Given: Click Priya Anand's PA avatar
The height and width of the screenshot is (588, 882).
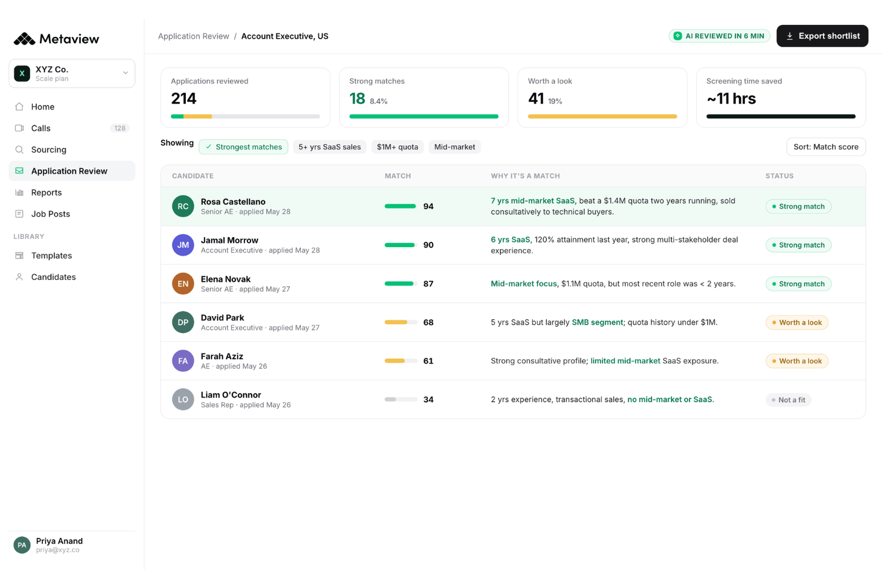Looking at the screenshot, I should point(22,545).
